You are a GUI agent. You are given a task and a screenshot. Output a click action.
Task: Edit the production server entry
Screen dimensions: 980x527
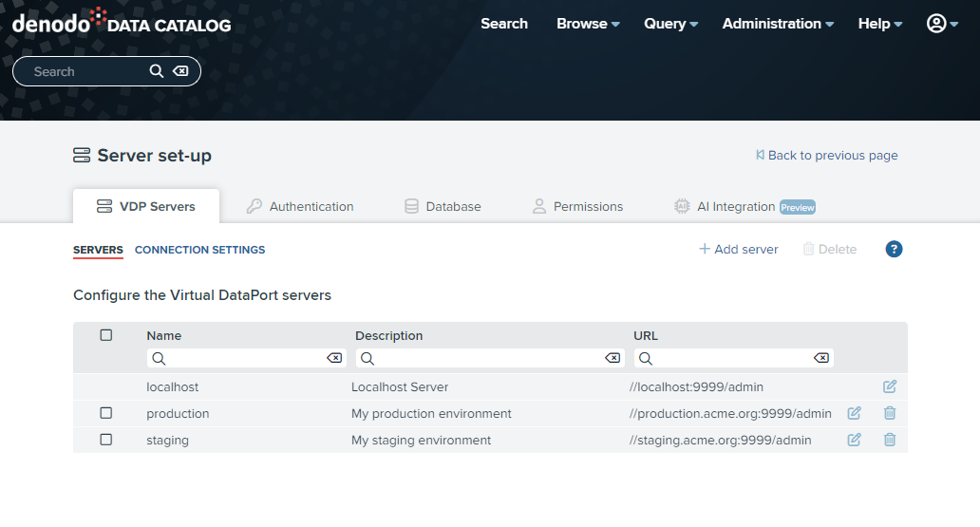[x=854, y=413]
